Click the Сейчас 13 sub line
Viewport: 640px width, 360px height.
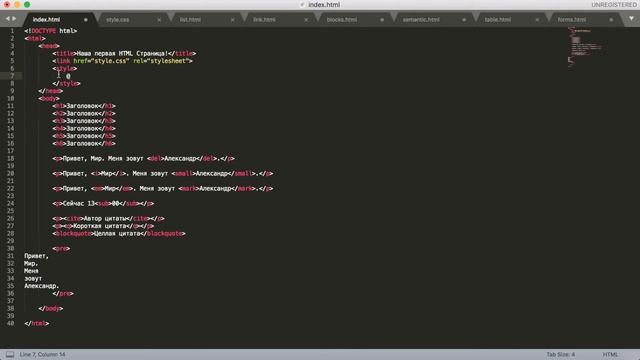pos(103,203)
